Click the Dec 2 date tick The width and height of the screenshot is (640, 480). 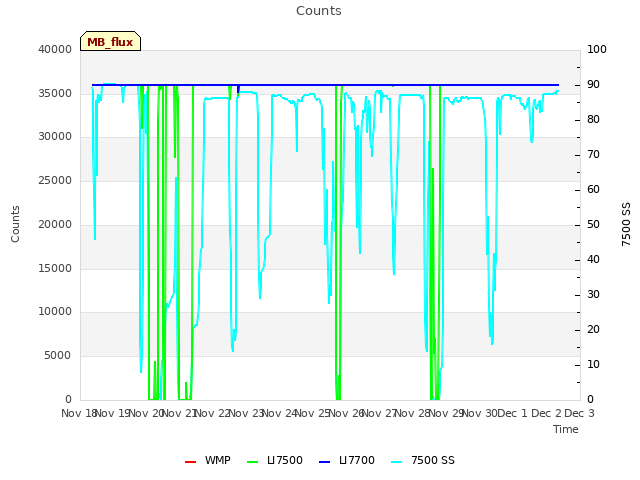546,413
